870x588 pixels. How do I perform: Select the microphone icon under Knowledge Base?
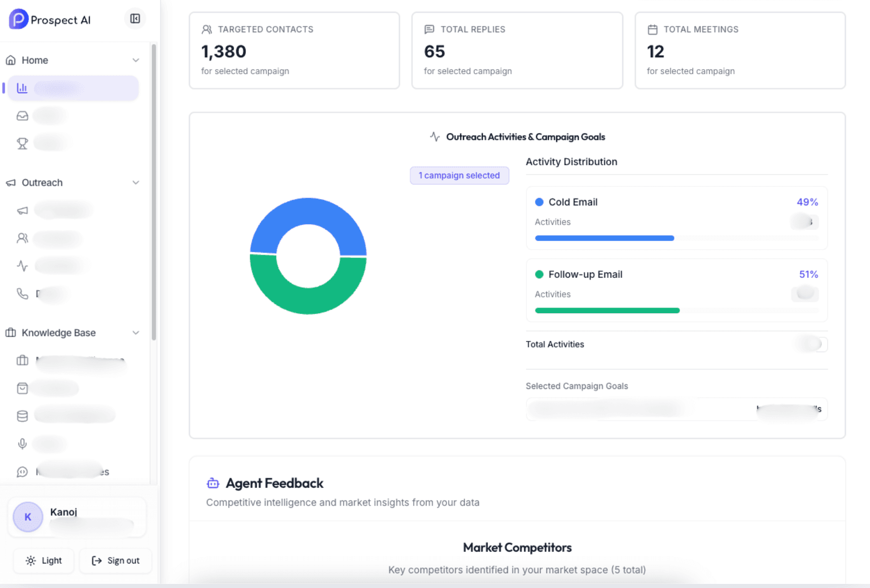click(x=22, y=444)
